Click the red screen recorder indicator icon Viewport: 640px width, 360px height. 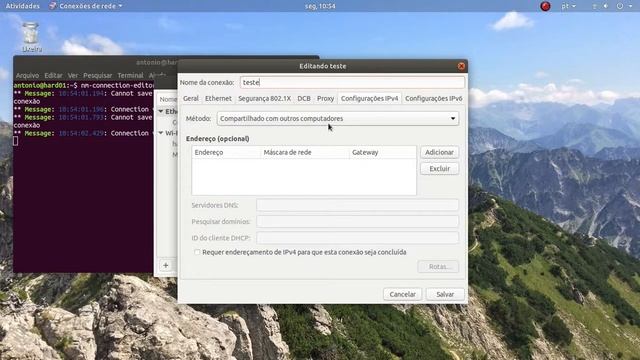(x=545, y=6)
